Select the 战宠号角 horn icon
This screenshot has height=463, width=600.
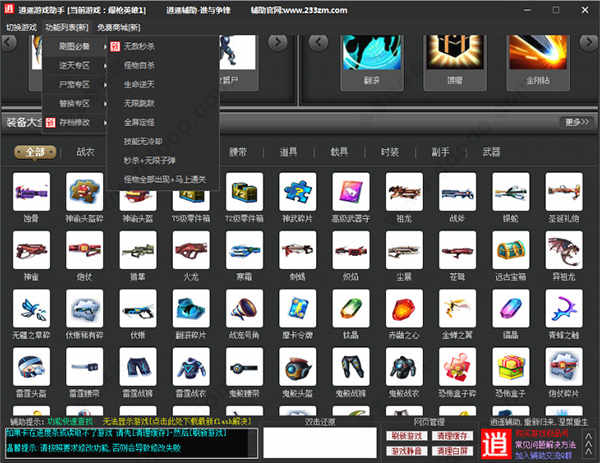tap(245, 308)
